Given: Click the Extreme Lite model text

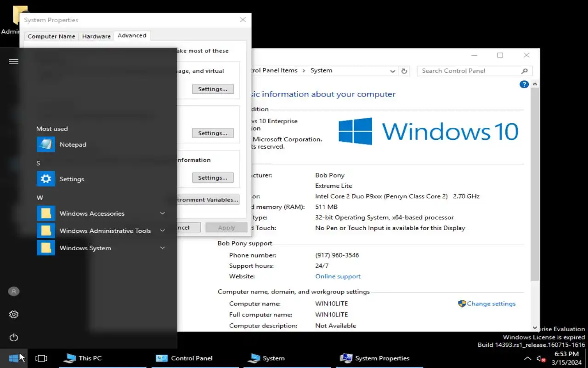Looking at the screenshot, I should click(x=334, y=186).
